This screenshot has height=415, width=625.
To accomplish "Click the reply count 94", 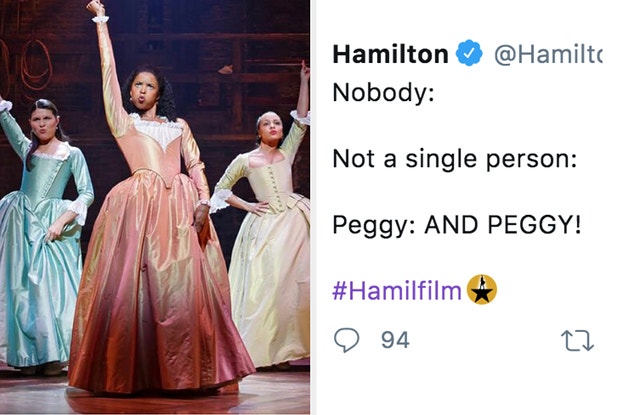I will pos(395,341).
